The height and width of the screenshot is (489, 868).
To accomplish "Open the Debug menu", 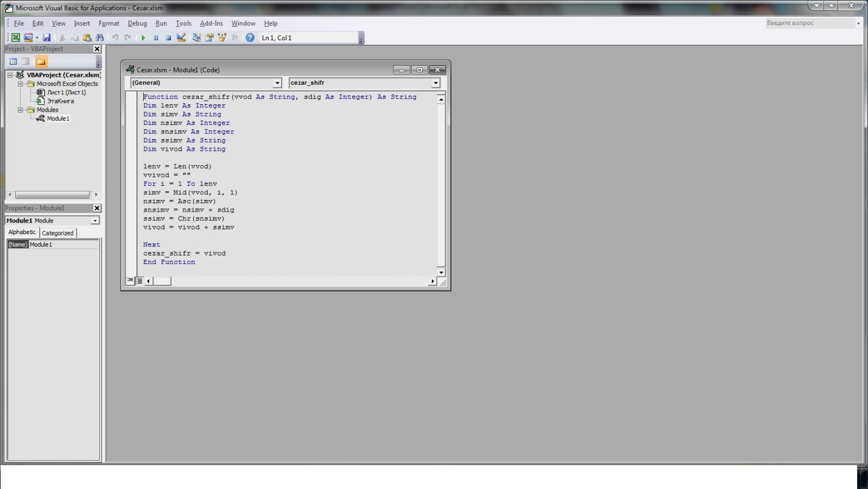I will (137, 23).
